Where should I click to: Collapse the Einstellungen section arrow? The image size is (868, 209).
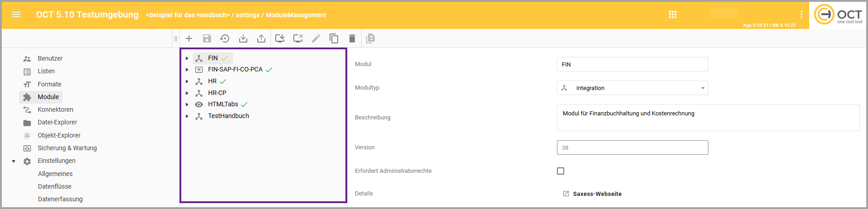point(14,161)
